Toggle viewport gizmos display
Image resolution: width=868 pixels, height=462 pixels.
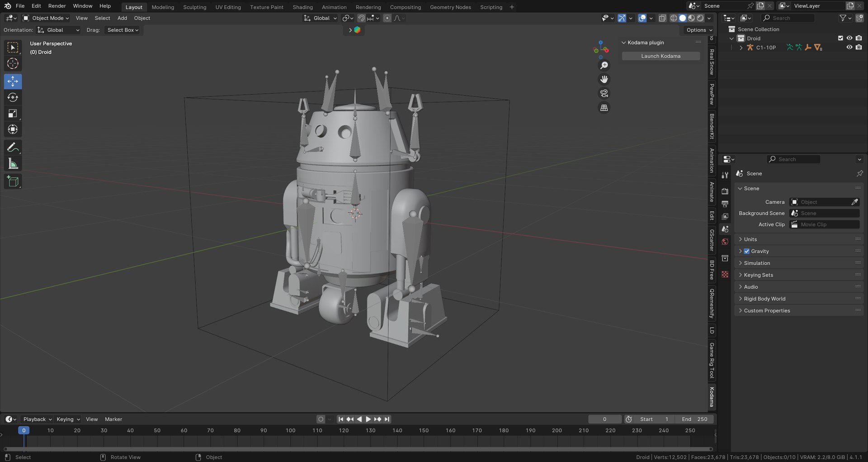tap(622, 18)
